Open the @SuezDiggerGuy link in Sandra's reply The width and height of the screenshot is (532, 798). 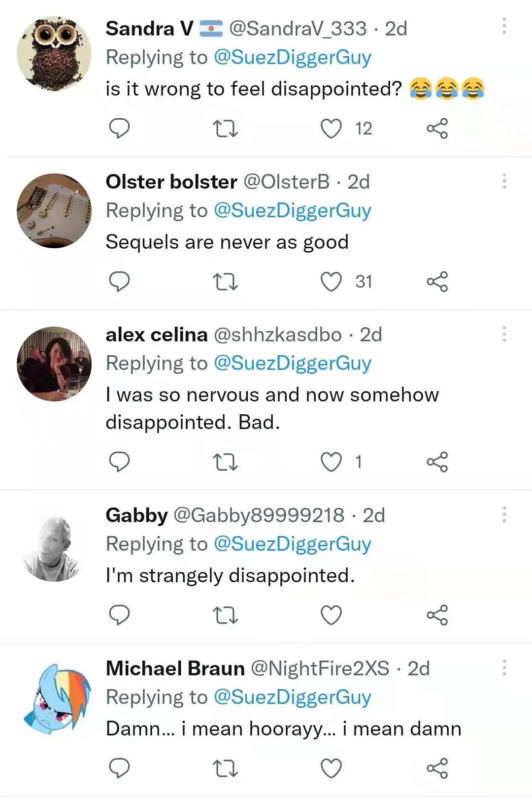click(292, 58)
